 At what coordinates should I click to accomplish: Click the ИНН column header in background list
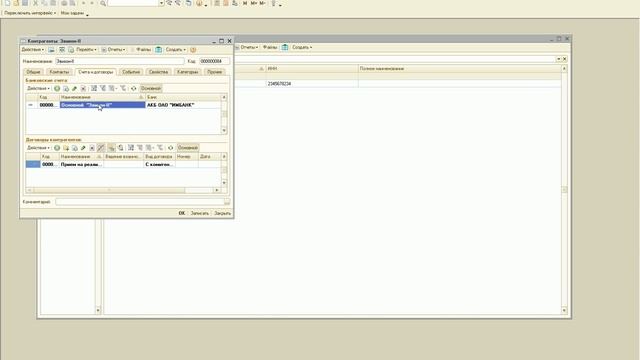click(311, 69)
